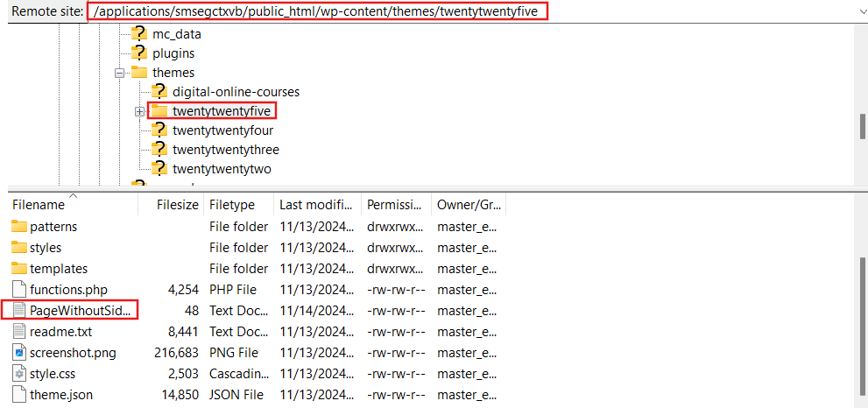868x408 pixels.
Task: Sort by the Filetype column header
Action: click(239, 204)
